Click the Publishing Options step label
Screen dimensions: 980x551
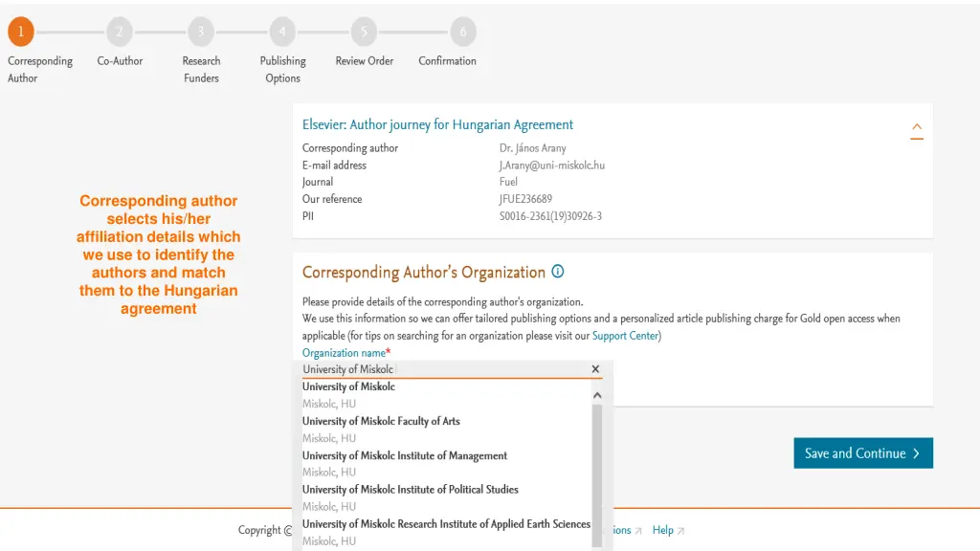[282, 69]
